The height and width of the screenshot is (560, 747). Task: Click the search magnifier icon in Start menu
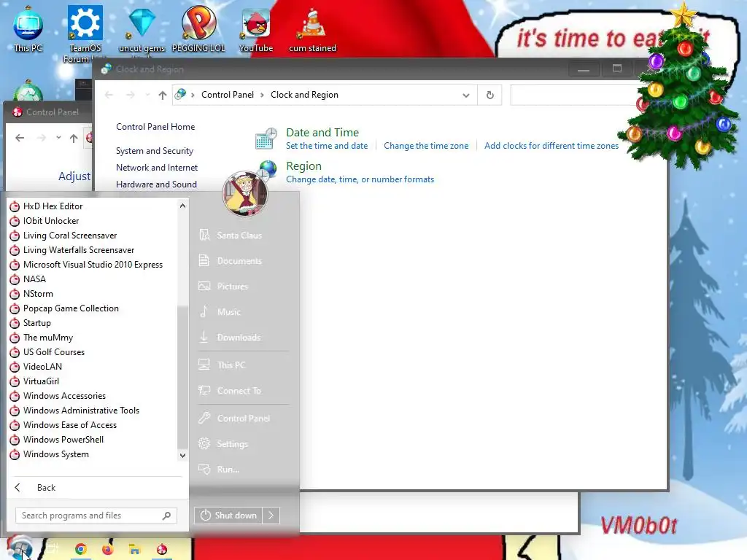point(166,516)
